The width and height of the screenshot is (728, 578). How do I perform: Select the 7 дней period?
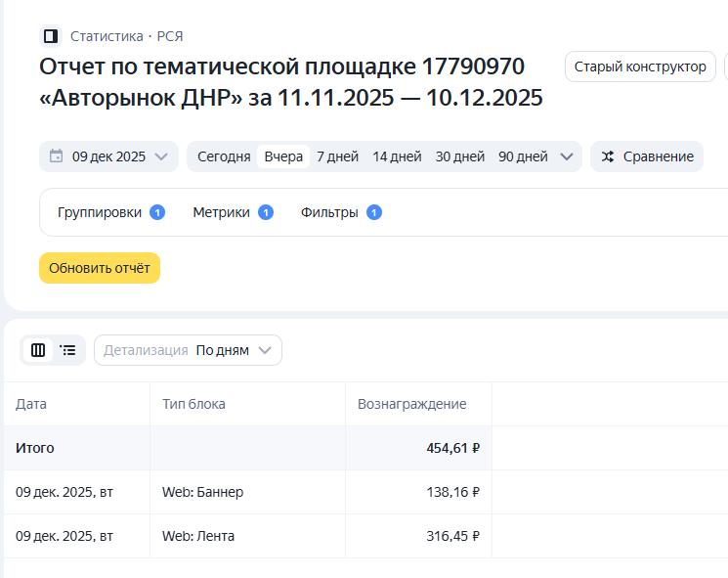337,156
